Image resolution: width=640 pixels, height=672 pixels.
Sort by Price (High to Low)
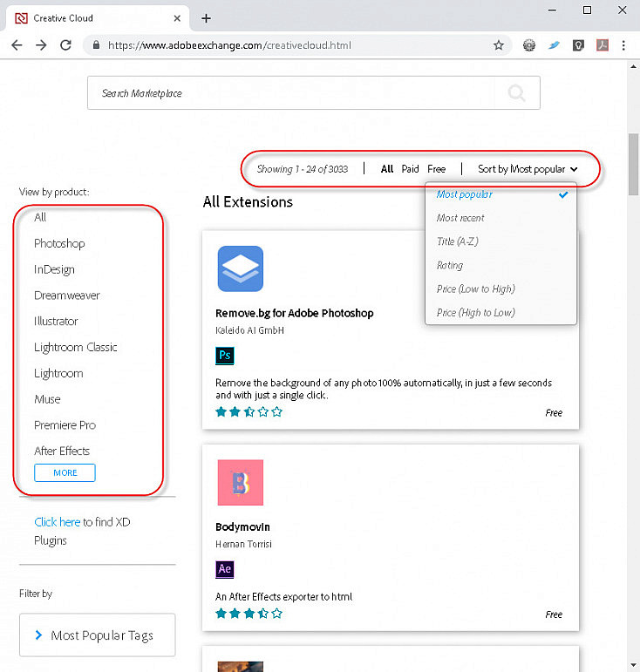click(476, 312)
